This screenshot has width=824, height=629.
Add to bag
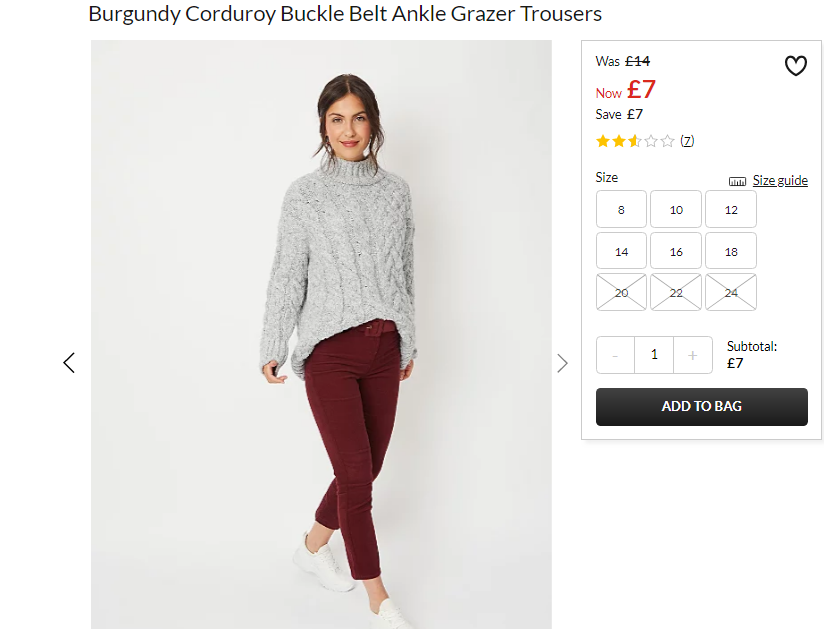[702, 407]
